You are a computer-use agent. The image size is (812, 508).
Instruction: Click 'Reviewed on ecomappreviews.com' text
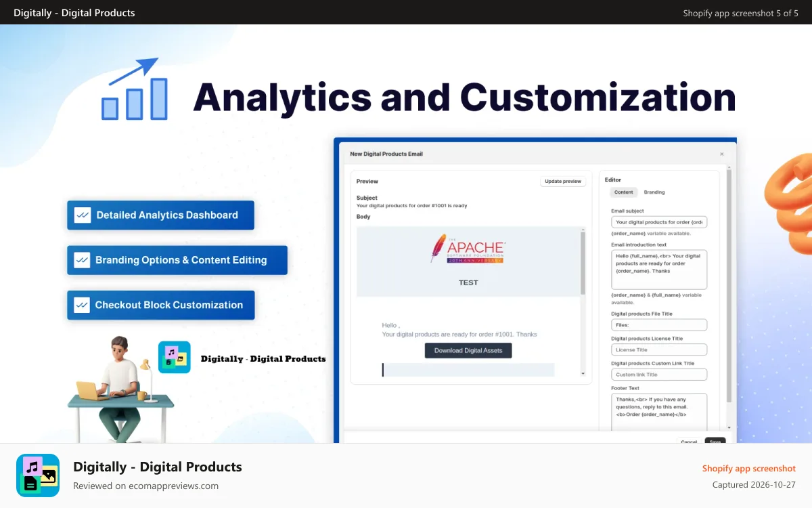point(145,486)
